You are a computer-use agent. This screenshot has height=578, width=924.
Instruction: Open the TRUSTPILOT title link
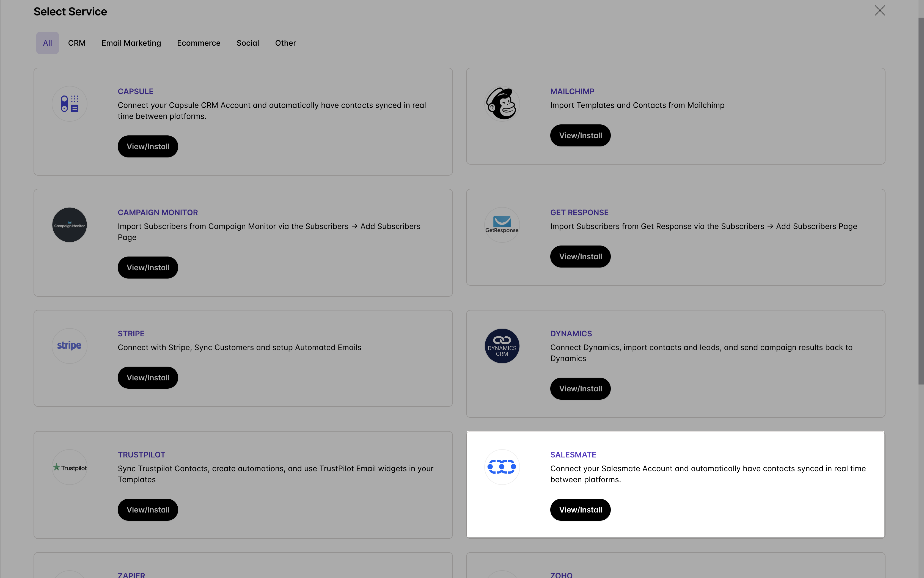(141, 455)
